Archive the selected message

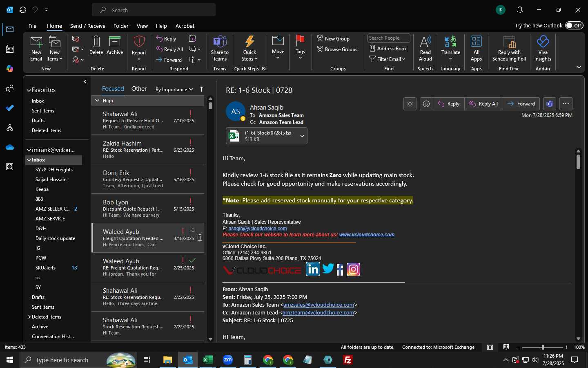(115, 45)
